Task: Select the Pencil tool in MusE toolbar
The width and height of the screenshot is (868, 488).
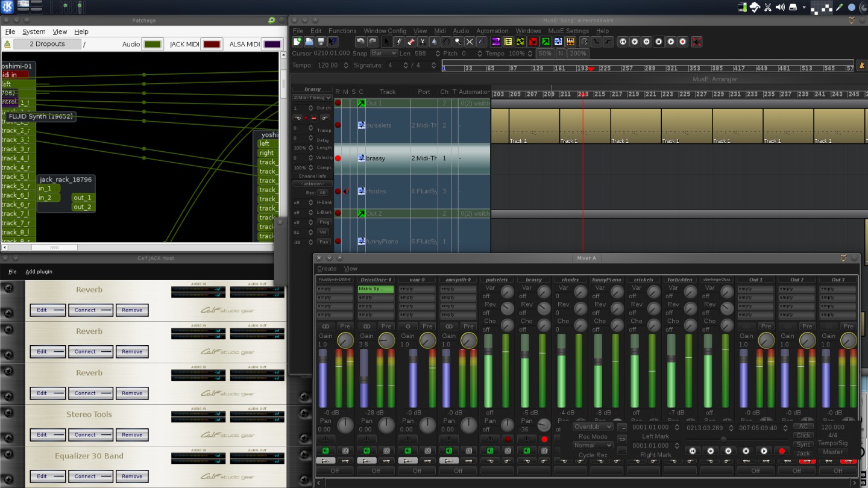Action: point(398,42)
